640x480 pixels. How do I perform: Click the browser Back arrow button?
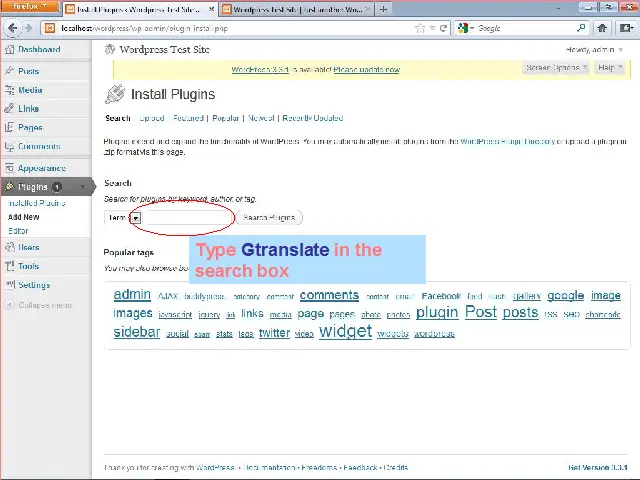pyautogui.click(x=12, y=28)
